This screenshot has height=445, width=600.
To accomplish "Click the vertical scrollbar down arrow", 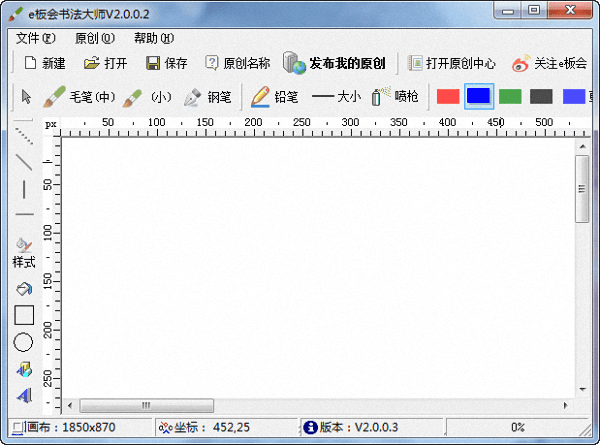I will point(583,390).
